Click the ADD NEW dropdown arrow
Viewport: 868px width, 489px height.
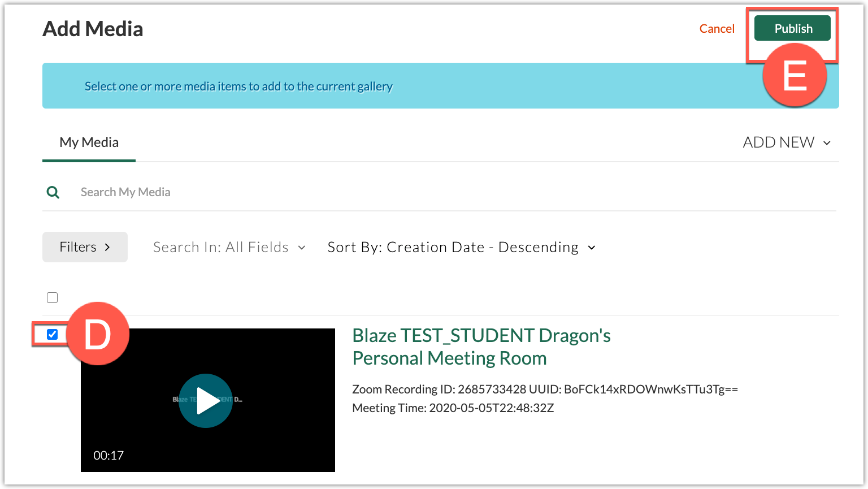pyautogui.click(x=827, y=143)
